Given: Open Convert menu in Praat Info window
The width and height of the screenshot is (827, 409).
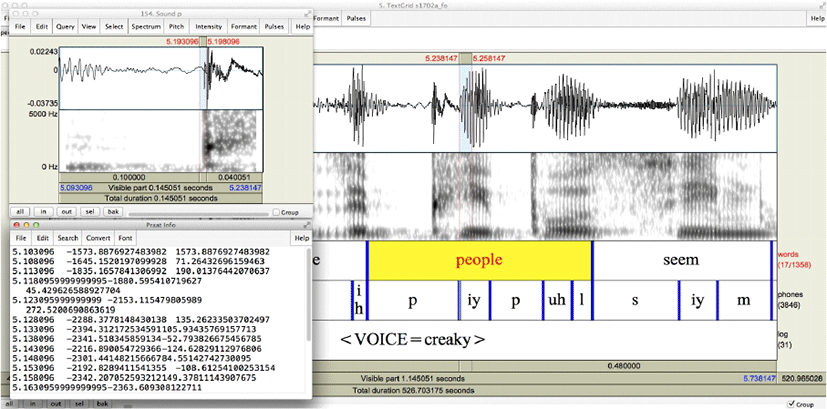Looking at the screenshot, I should [x=98, y=238].
